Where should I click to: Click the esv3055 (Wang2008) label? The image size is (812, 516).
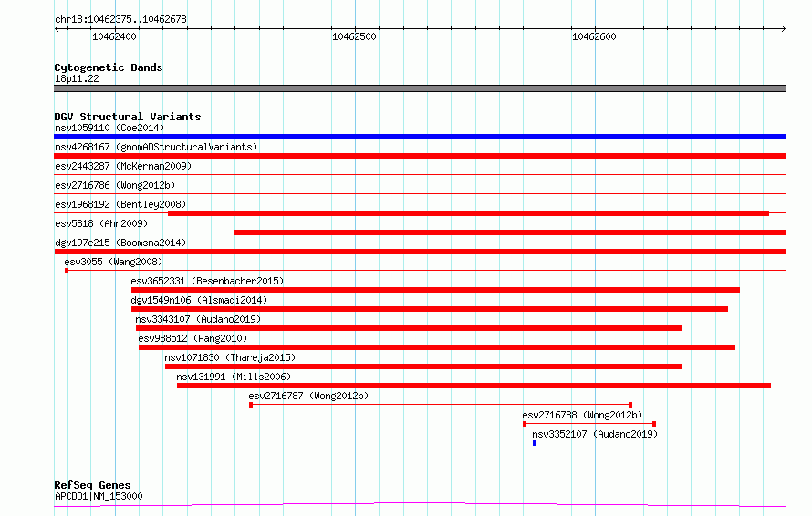(113, 262)
